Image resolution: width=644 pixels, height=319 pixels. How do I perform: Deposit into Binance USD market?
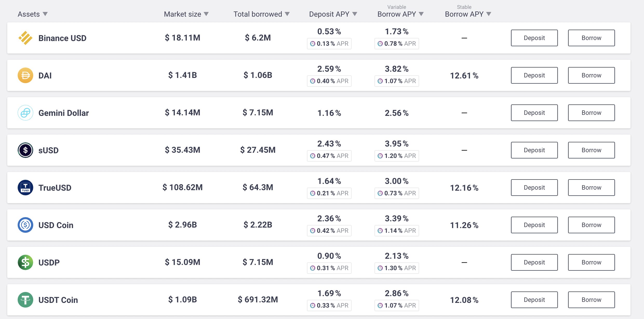click(534, 38)
